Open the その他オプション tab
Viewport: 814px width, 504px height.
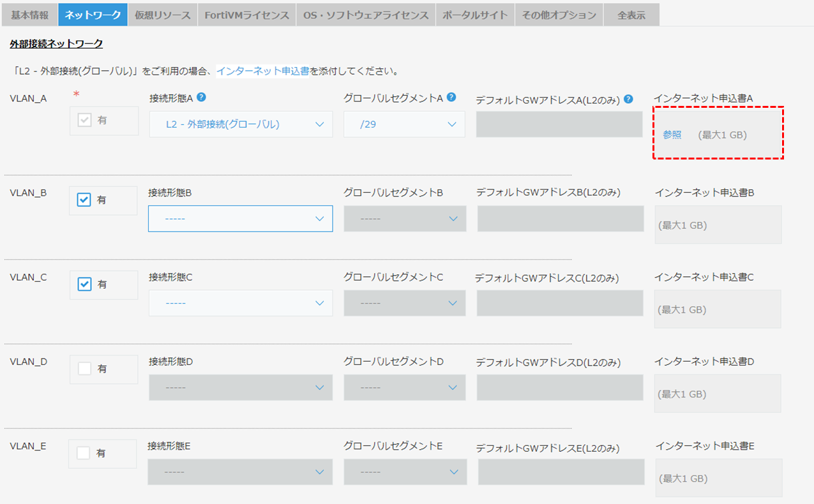(559, 15)
